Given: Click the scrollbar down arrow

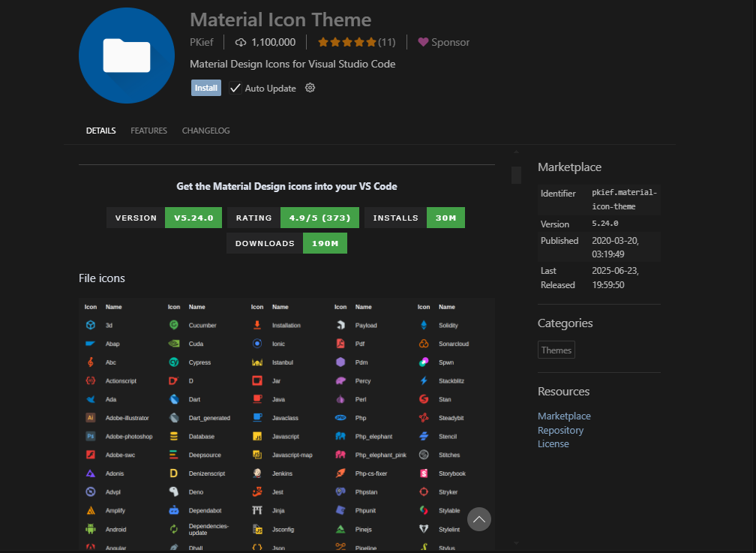Looking at the screenshot, I should [x=516, y=543].
